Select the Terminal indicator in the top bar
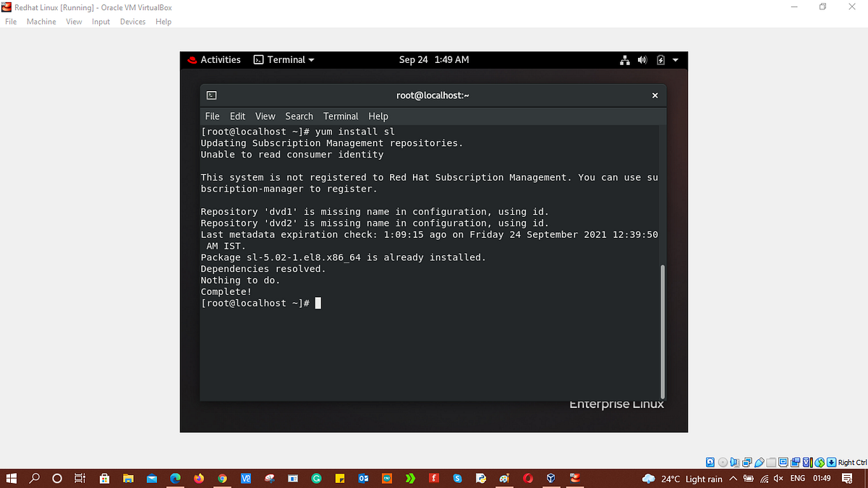The height and width of the screenshot is (488, 868). 284,60
